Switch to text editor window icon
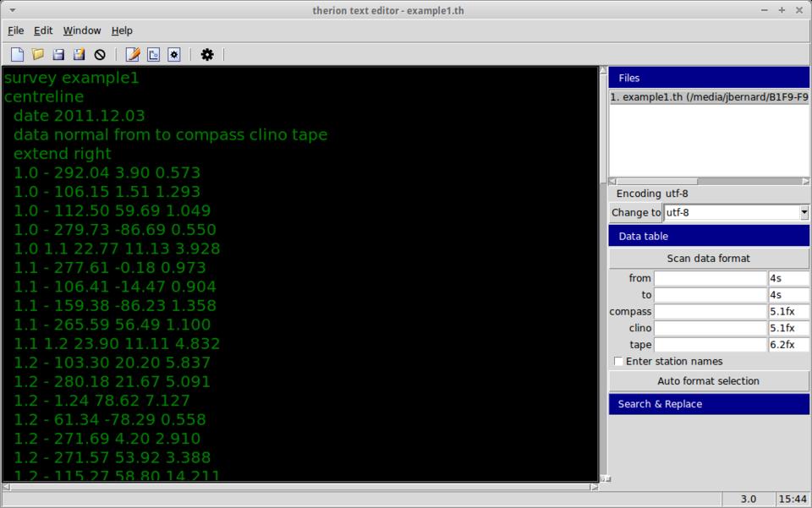The height and width of the screenshot is (508, 812). click(133, 54)
